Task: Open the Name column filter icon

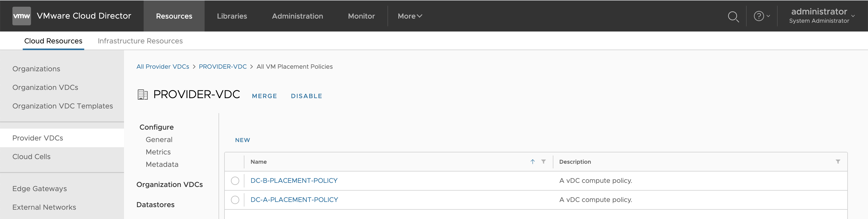Action: (543, 162)
